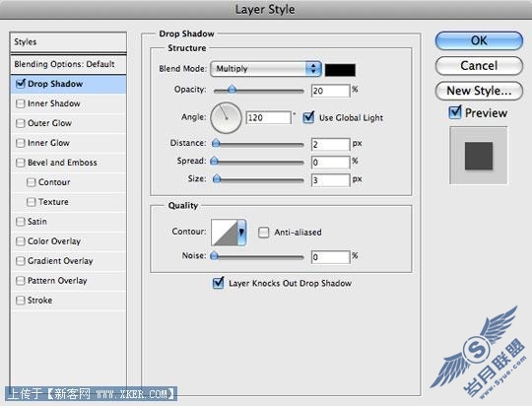This screenshot has width=532, height=406.
Task: Click the style preview thumbnail
Action: (x=479, y=156)
